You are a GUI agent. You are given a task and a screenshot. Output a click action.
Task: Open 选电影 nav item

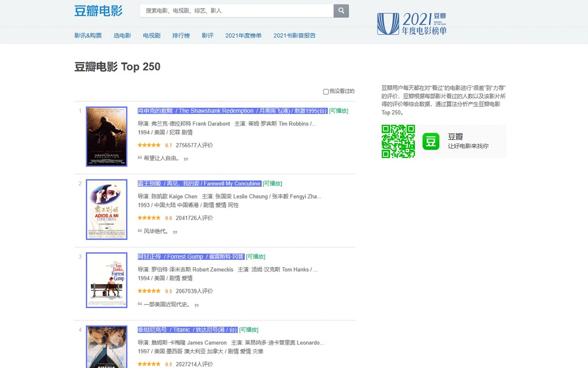pyautogui.click(x=122, y=35)
